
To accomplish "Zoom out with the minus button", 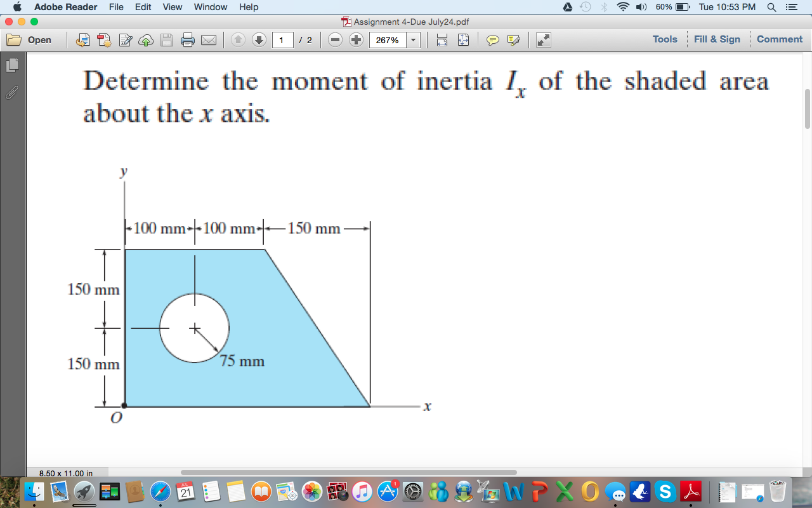I will pos(335,39).
